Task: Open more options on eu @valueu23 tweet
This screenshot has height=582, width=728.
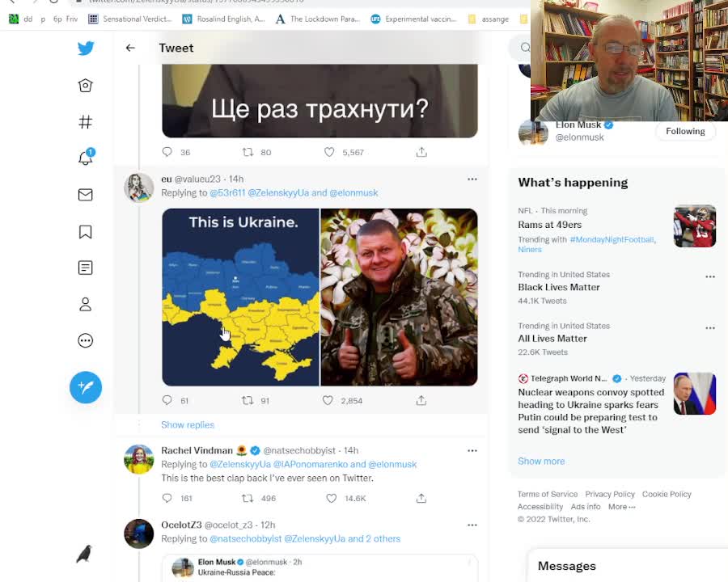Action: [x=472, y=179]
